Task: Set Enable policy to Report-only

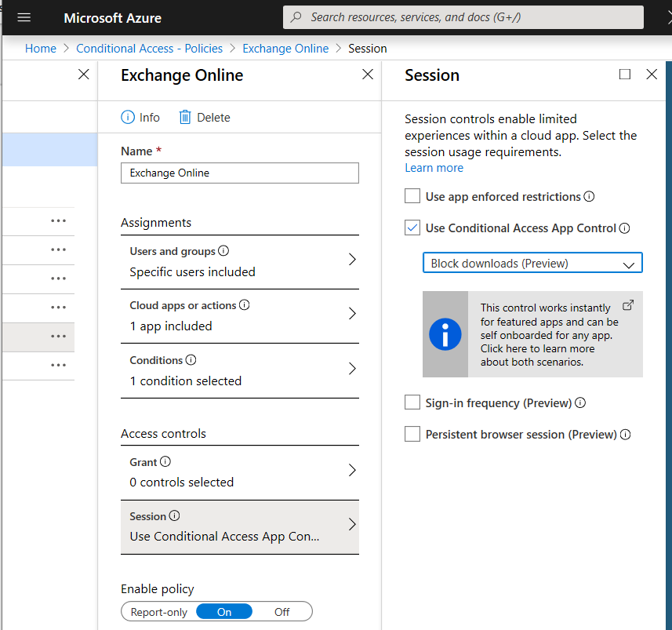Action: pyautogui.click(x=158, y=612)
